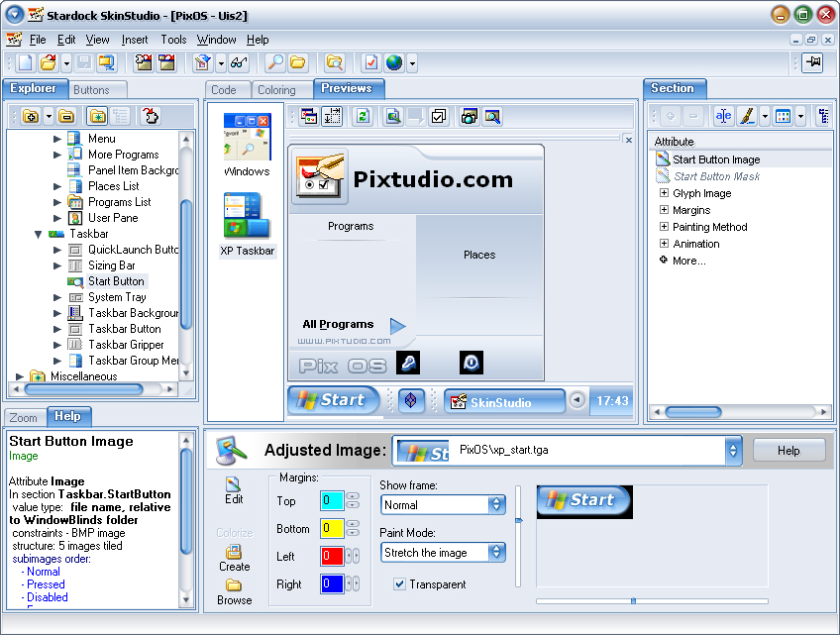Click the red Left margin swatch
Image resolution: width=840 pixels, height=635 pixels.
[x=332, y=556]
